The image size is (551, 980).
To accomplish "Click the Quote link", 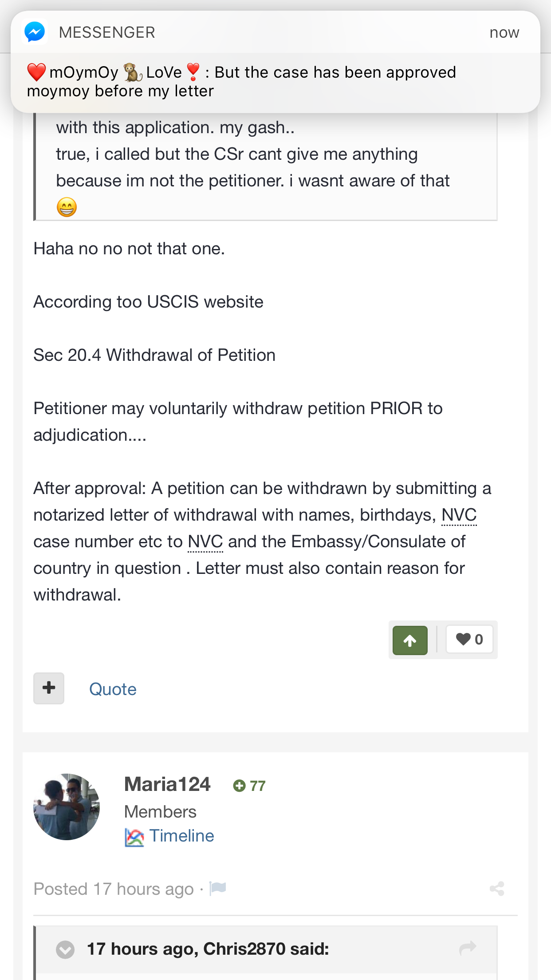I will click(113, 689).
